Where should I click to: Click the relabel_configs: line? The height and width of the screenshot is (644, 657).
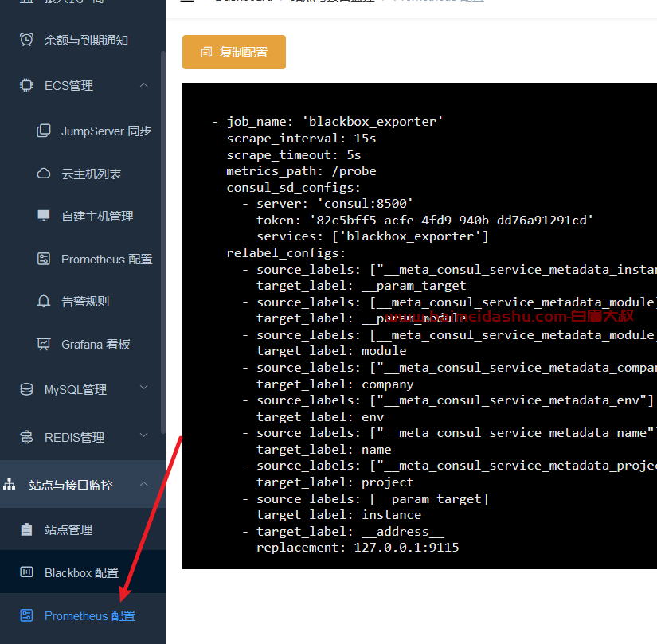coord(286,253)
